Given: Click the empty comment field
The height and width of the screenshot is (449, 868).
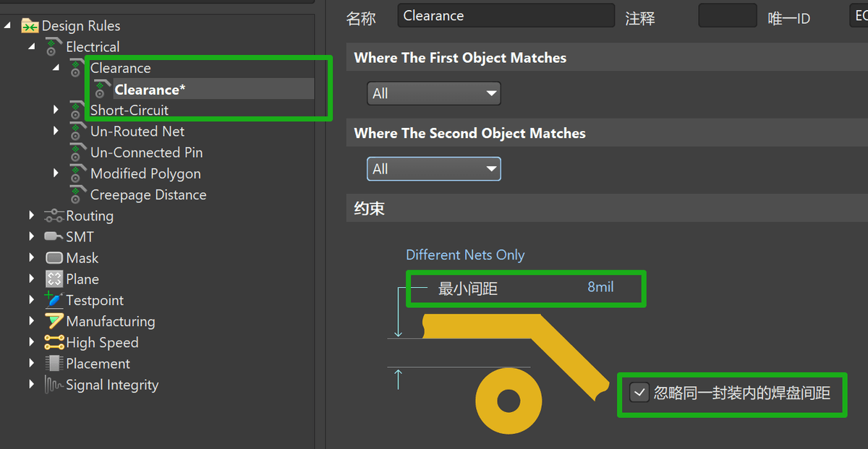Looking at the screenshot, I should click(727, 16).
